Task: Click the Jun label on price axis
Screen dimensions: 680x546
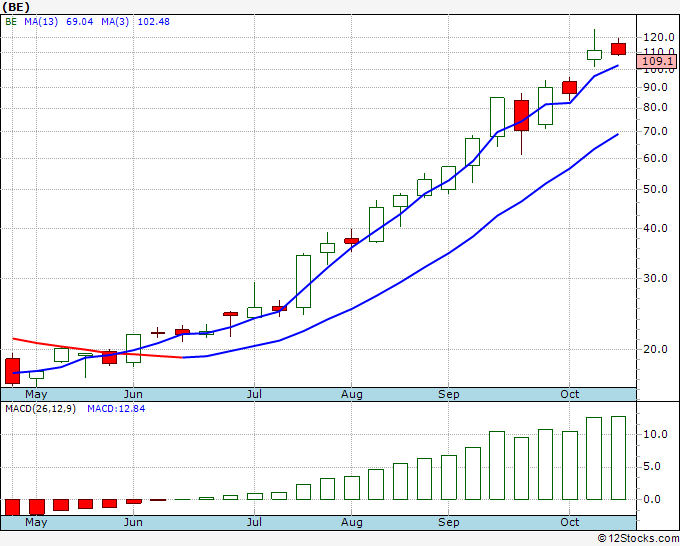Action: pyautogui.click(x=133, y=394)
